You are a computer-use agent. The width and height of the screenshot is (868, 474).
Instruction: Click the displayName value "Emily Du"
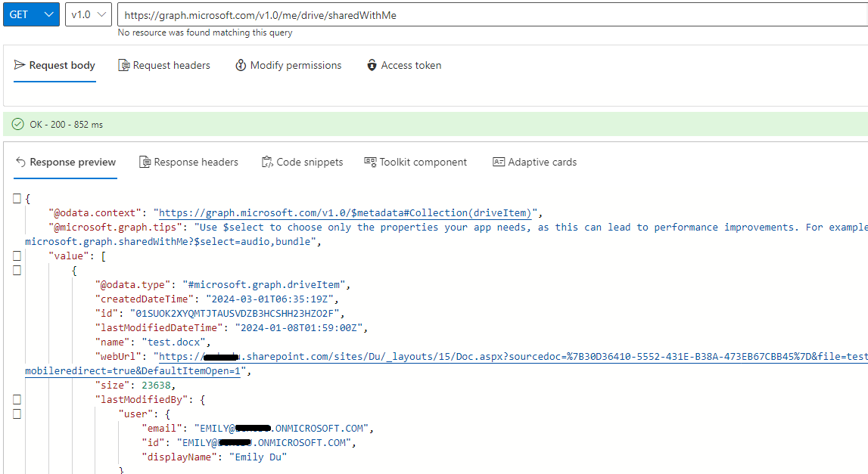258,457
